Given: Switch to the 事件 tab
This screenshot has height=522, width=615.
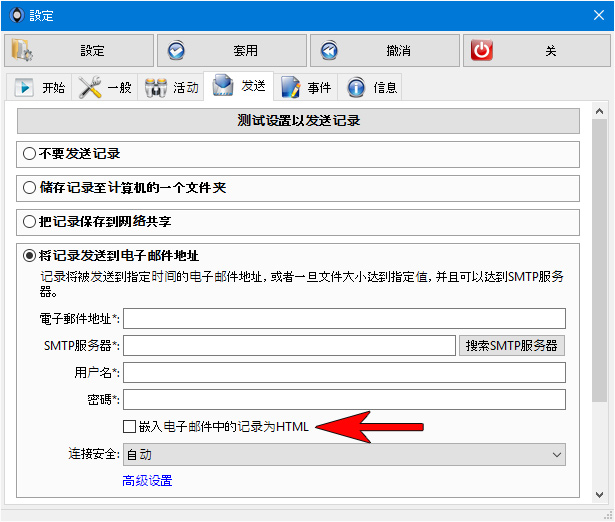Looking at the screenshot, I should pos(306,87).
